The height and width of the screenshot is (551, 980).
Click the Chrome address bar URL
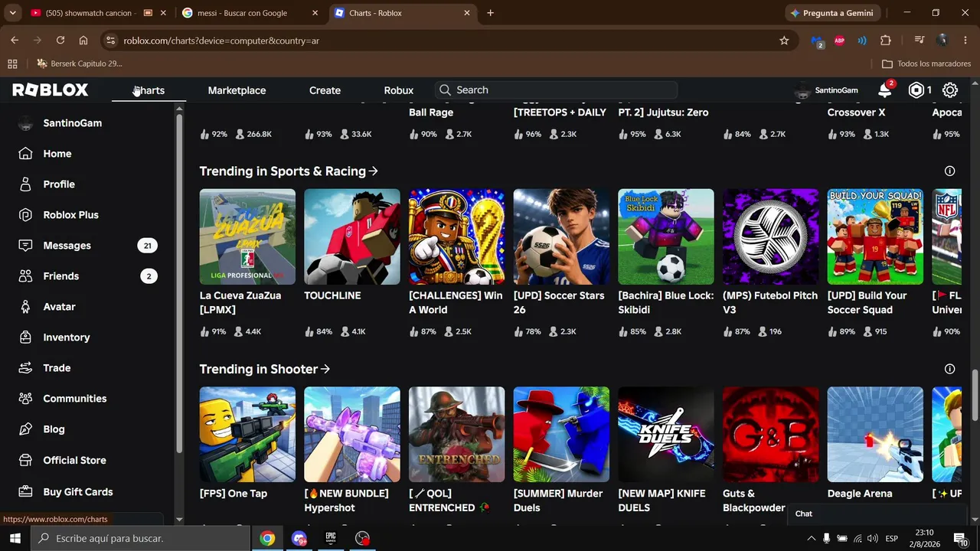[x=221, y=41]
